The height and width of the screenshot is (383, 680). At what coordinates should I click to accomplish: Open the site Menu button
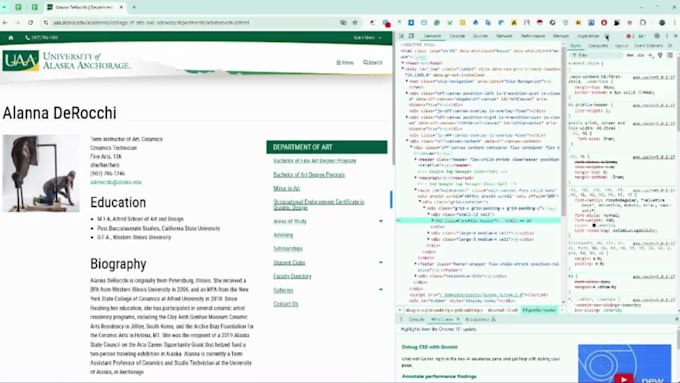(x=345, y=62)
